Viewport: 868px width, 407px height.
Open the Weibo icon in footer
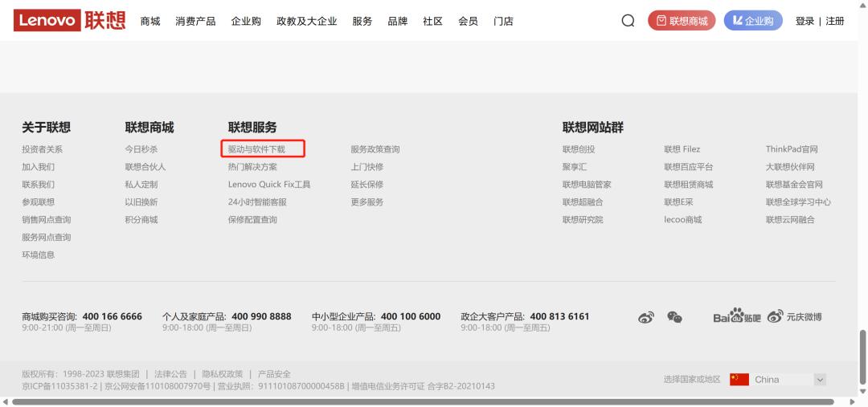(x=646, y=317)
